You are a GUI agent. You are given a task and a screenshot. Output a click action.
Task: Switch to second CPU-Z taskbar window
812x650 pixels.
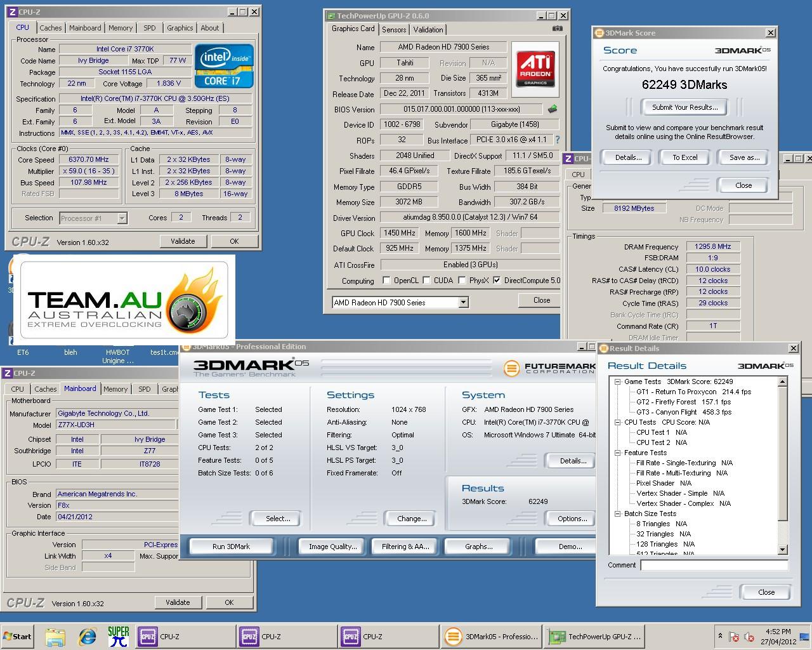click(x=287, y=636)
